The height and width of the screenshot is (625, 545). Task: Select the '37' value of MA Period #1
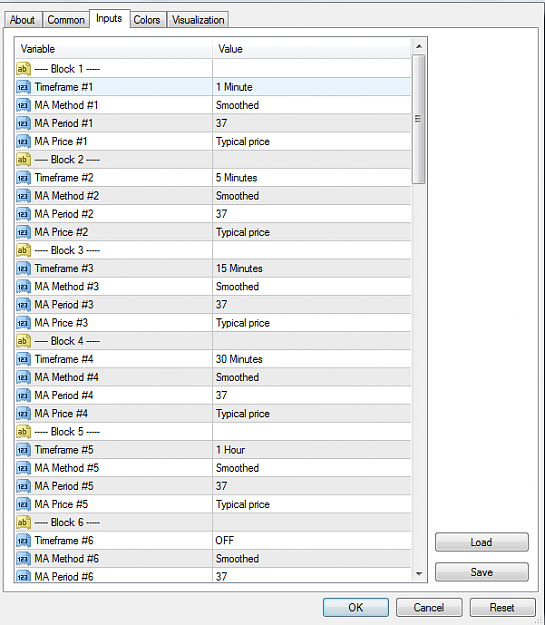tap(222, 124)
